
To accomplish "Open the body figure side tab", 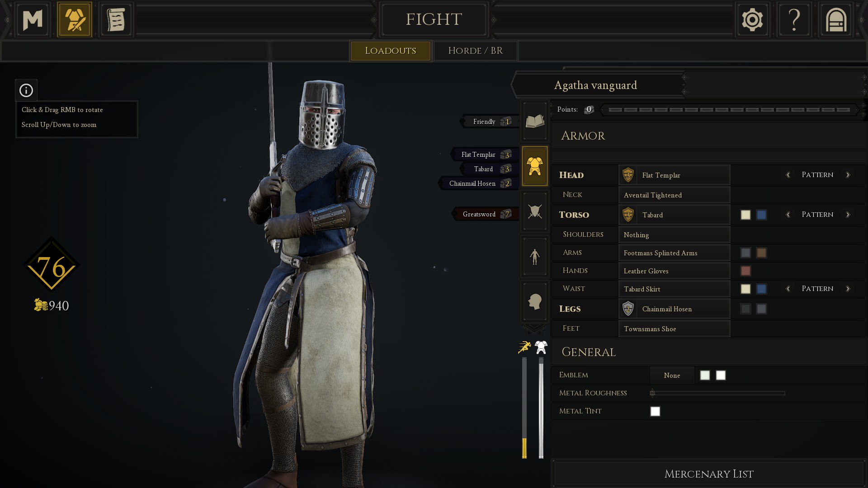I will 535,257.
